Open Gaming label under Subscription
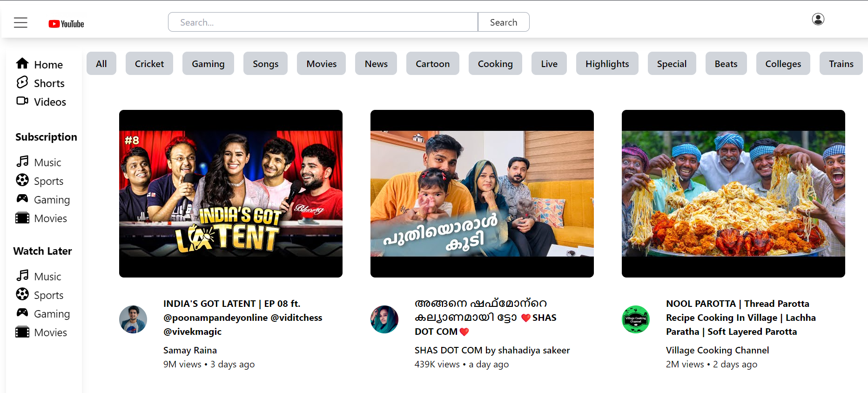The image size is (868, 393). point(52,200)
